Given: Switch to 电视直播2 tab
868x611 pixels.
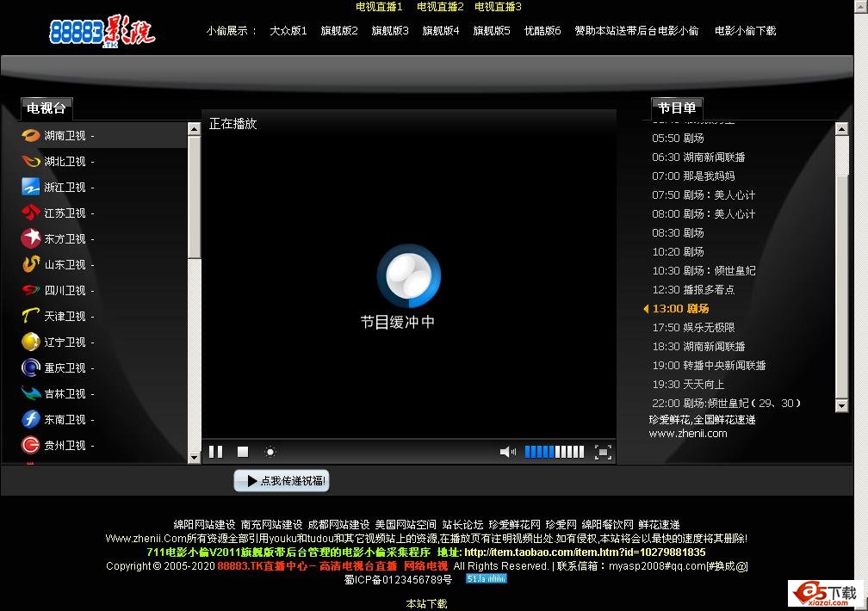Looking at the screenshot, I should point(440,7).
